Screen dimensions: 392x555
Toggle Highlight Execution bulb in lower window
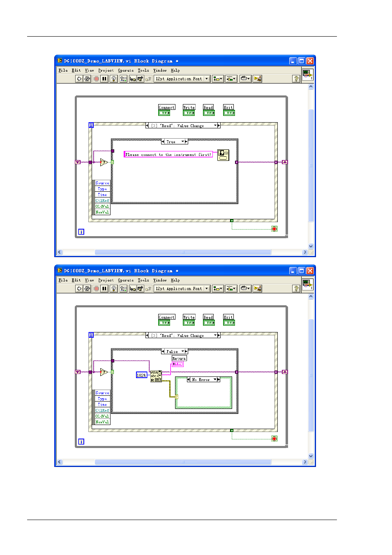tap(114, 288)
